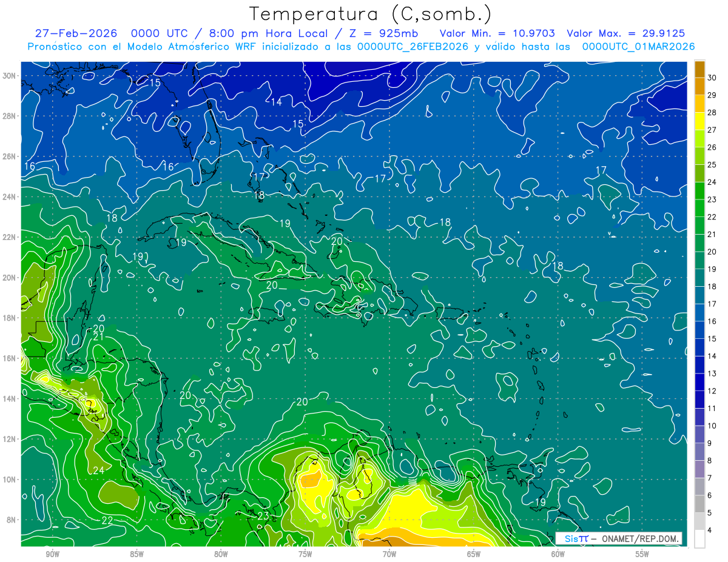
Task: Click the color bar scale label 26
Action: click(712, 147)
